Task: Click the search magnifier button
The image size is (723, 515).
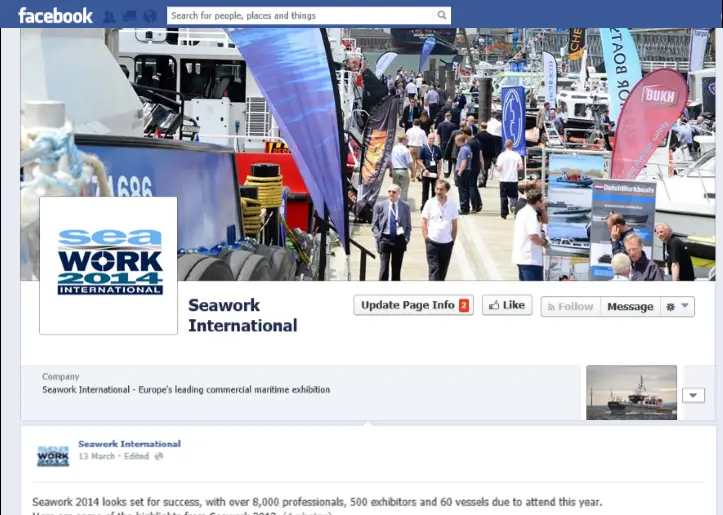Action: (442, 15)
